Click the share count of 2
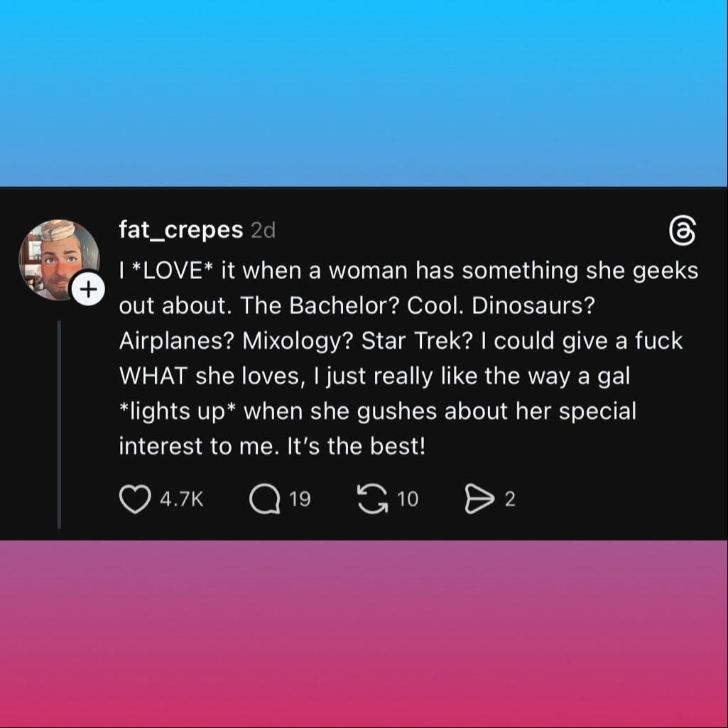This screenshot has width=728, height=728. pyautogui.click(x=509, y=500)
